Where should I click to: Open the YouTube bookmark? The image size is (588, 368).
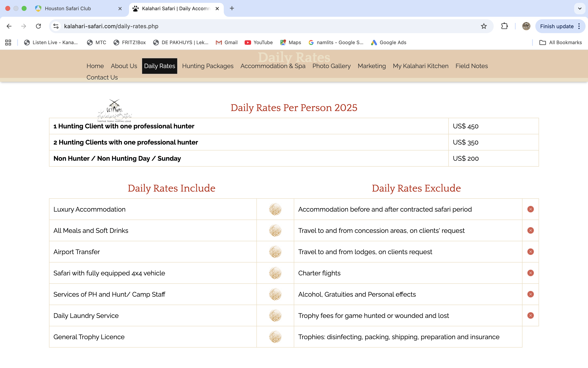click(x=259, y=42)
